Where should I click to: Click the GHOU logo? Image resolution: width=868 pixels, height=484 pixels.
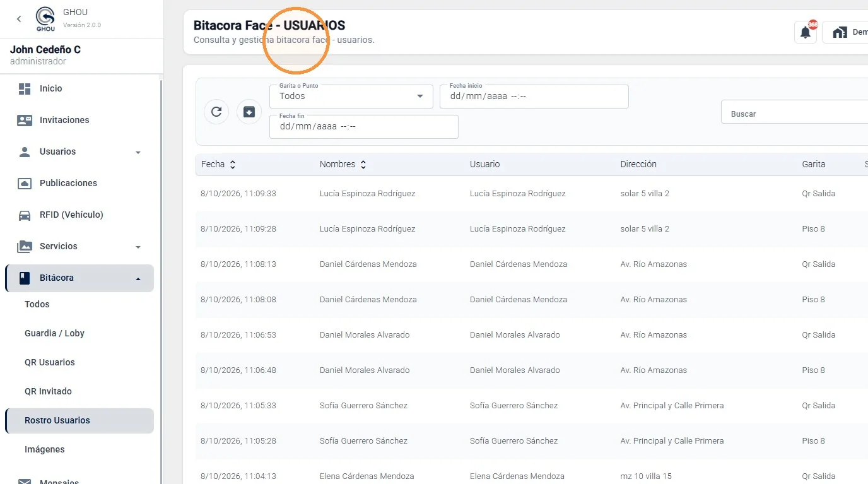click(45, 19)
